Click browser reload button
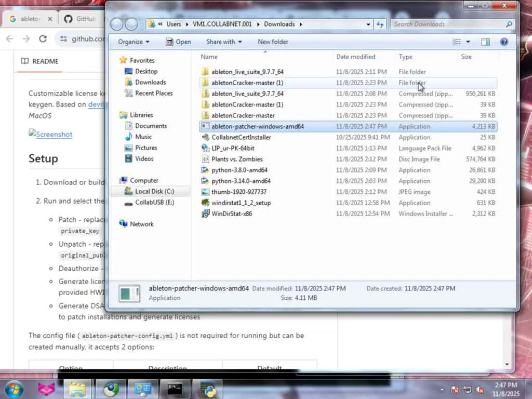Screen dimensions: 532x399 (x=43, y=38)
